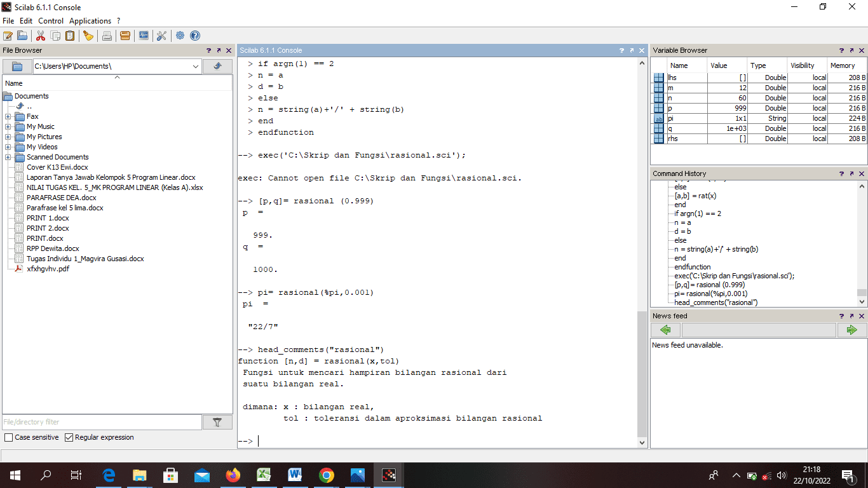Toggle the Case sensitive checkbox

pos(9,437)
